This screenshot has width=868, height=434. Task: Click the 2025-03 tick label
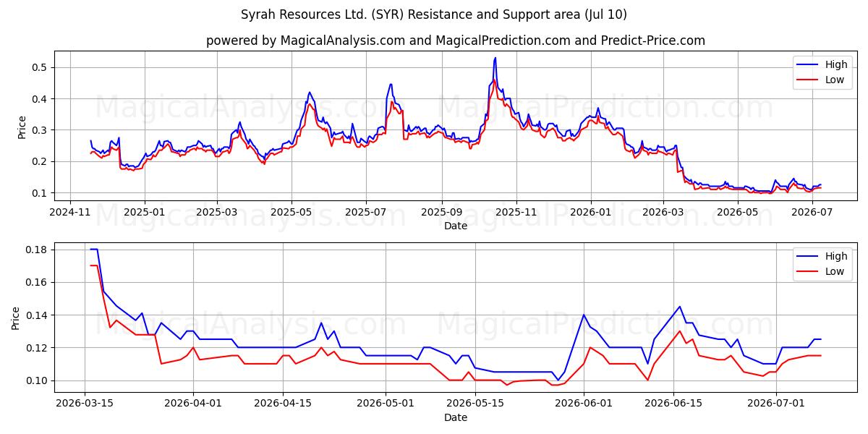coord(218,213)
